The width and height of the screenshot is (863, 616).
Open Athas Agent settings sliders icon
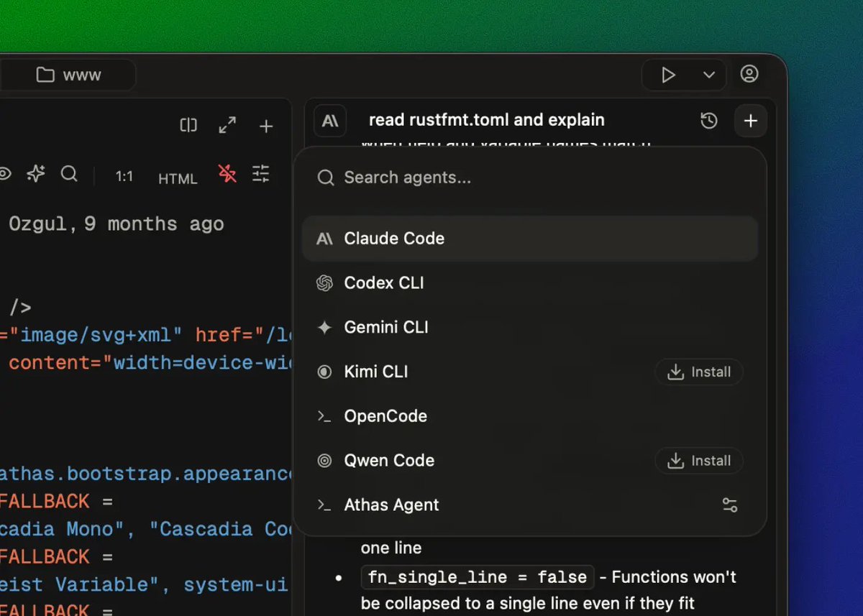(x=730, y=505)
